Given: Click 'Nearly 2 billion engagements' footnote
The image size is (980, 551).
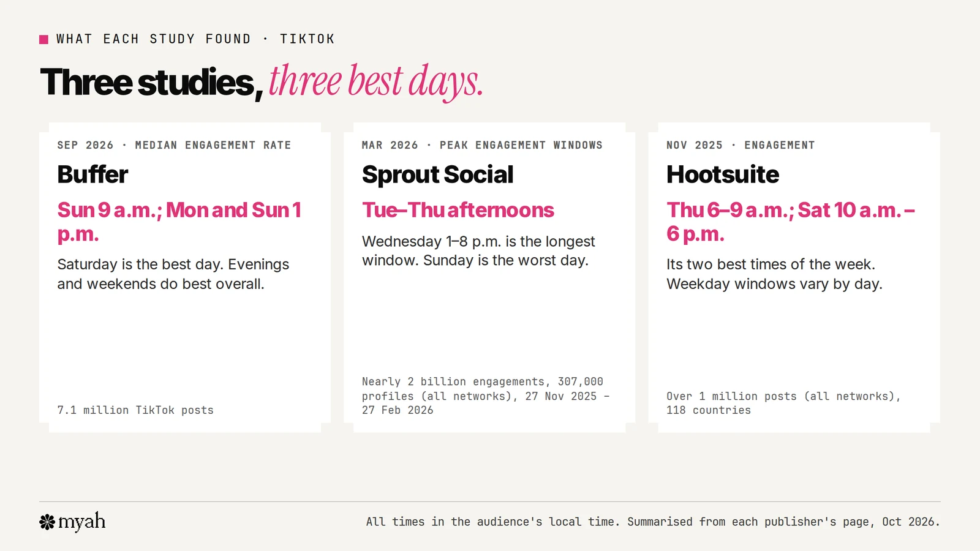Looking at the screenshot, I should tap(485, 396).
